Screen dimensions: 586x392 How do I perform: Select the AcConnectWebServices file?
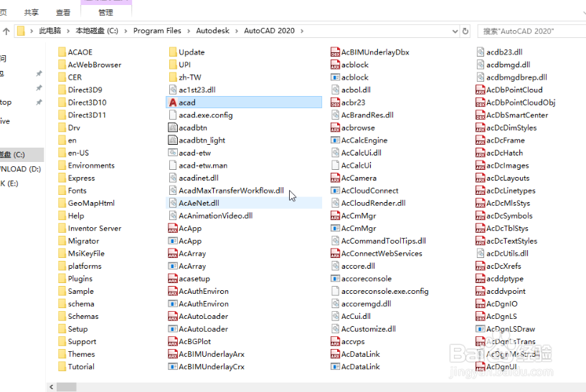tap(377, 254)
